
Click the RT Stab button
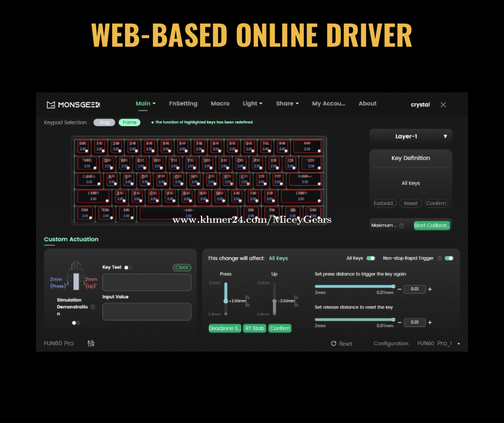click(255, 329)
